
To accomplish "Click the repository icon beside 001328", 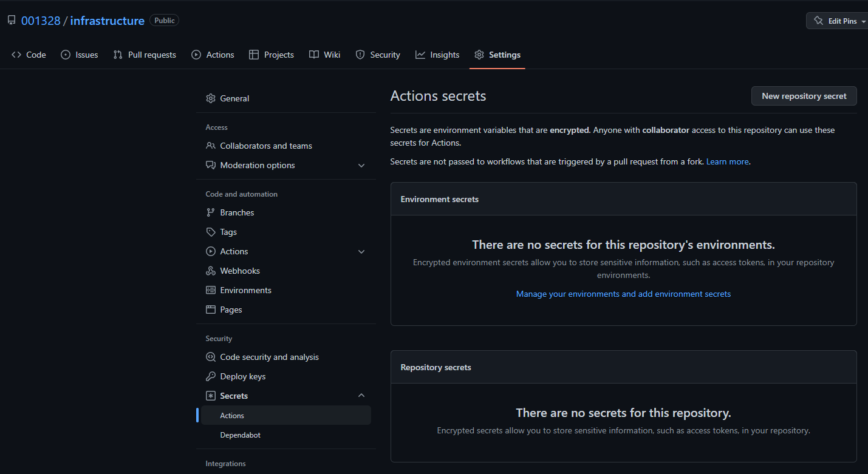I will click(x=12, y=21).
